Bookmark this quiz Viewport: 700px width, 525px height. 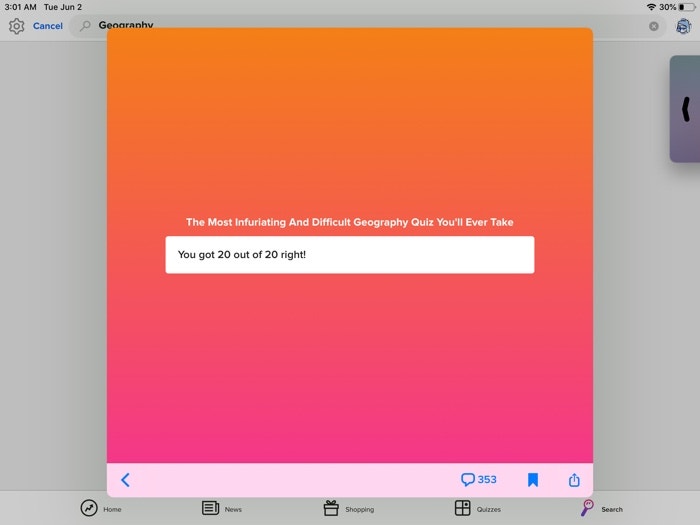point(533,480)
